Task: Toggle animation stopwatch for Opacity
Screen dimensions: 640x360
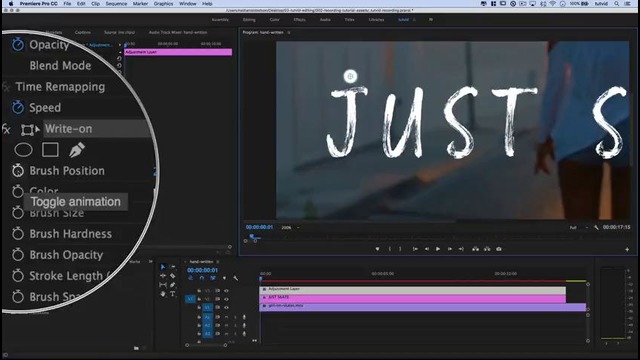Action: coord(18,44)
